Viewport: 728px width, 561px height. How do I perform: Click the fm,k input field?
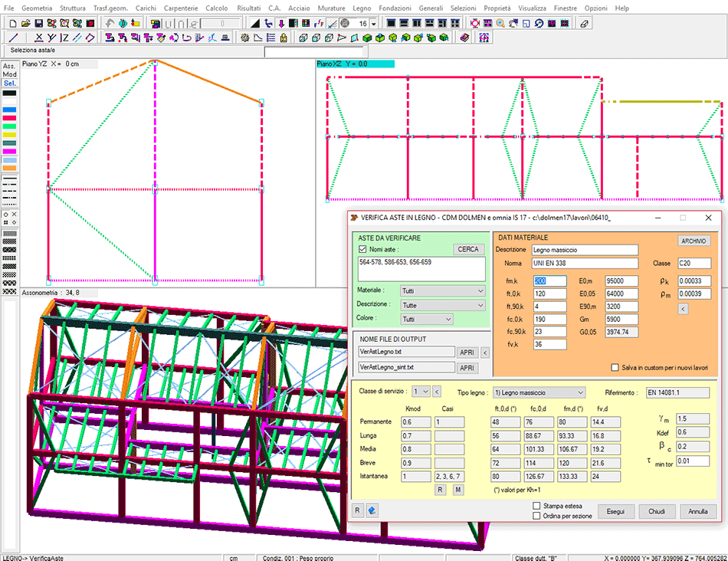[x=550, y=281]
